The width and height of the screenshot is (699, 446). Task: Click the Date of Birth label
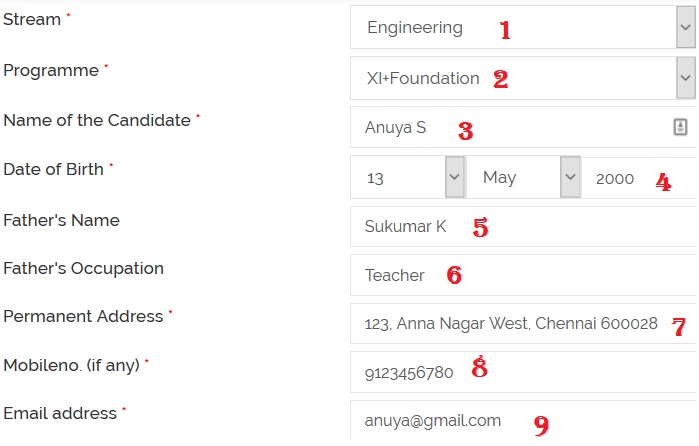click(x=53, y=169)
